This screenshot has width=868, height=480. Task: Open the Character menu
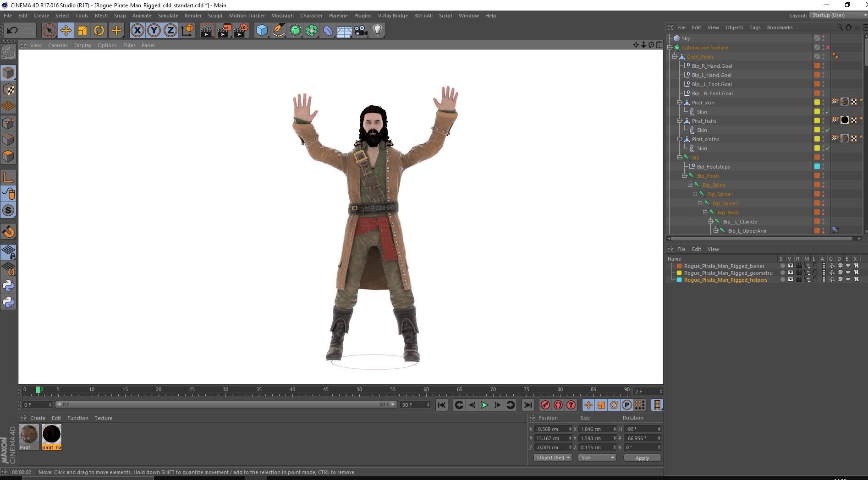(311, 16)
